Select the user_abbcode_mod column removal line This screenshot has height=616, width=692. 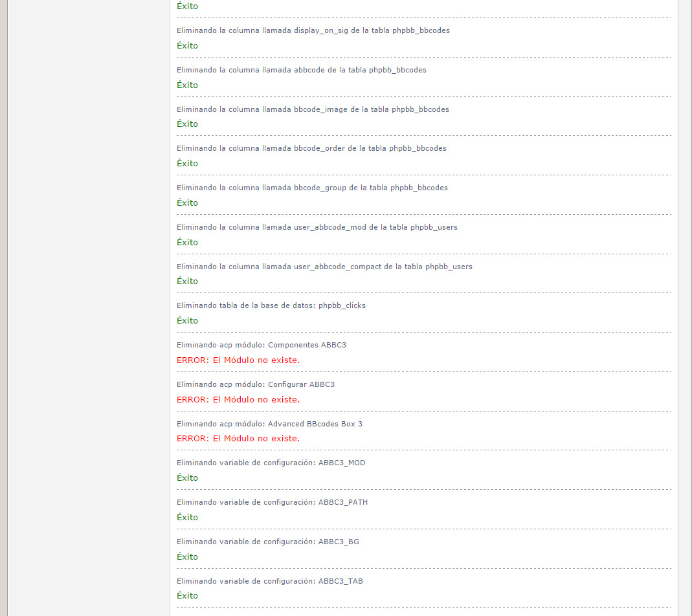(317, 227)
